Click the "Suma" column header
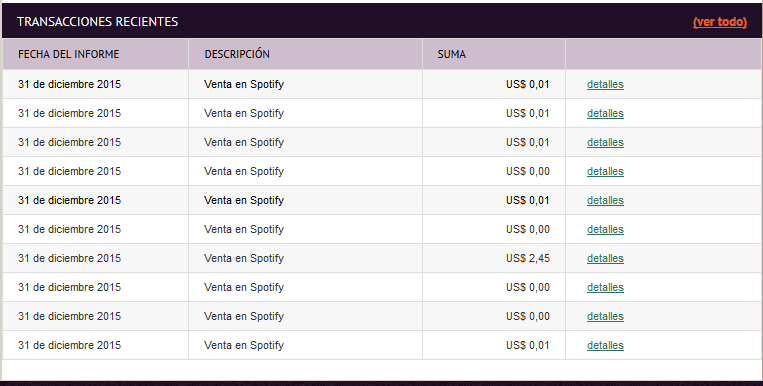The image size is (763, 386). click(x=452, y=54)
